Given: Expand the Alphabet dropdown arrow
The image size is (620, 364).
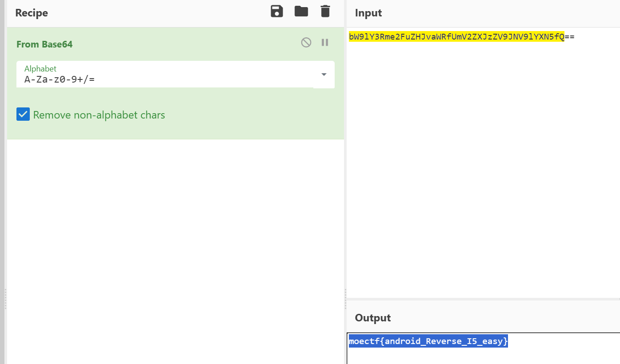Looking at the screenshot, I should pos(324,75).
